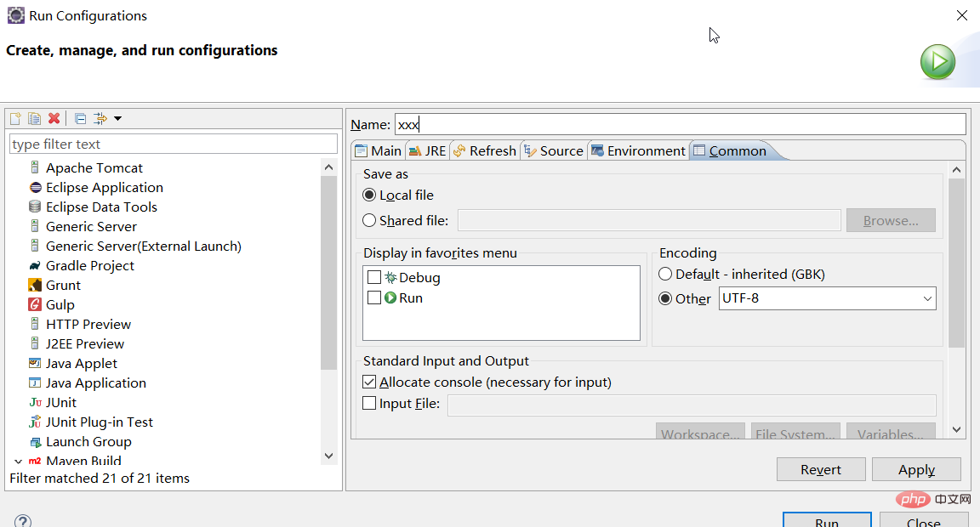Click the Collapse All icon in toolbar
Viewport: 980px width, 527px height.
(x=81, y=119)
